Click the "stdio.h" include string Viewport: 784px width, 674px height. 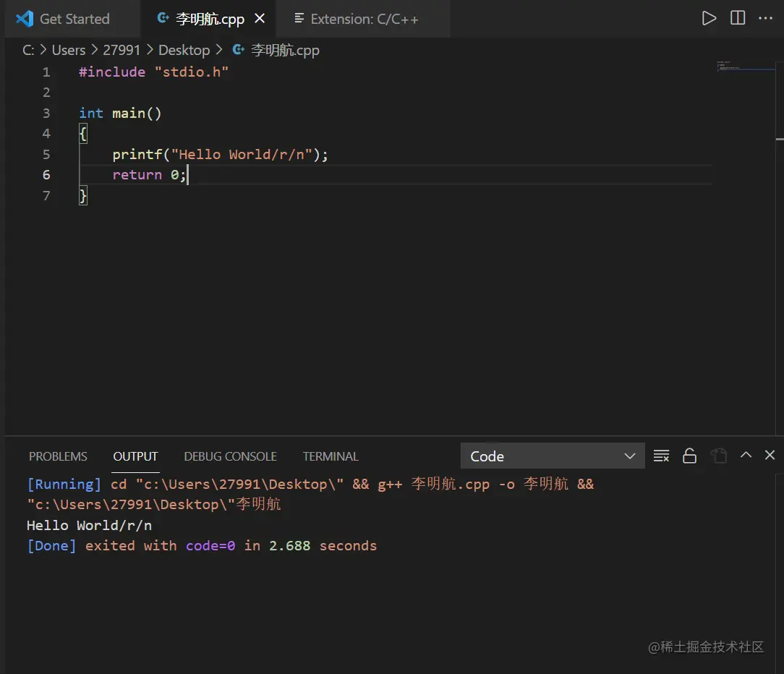coord(192,72)
